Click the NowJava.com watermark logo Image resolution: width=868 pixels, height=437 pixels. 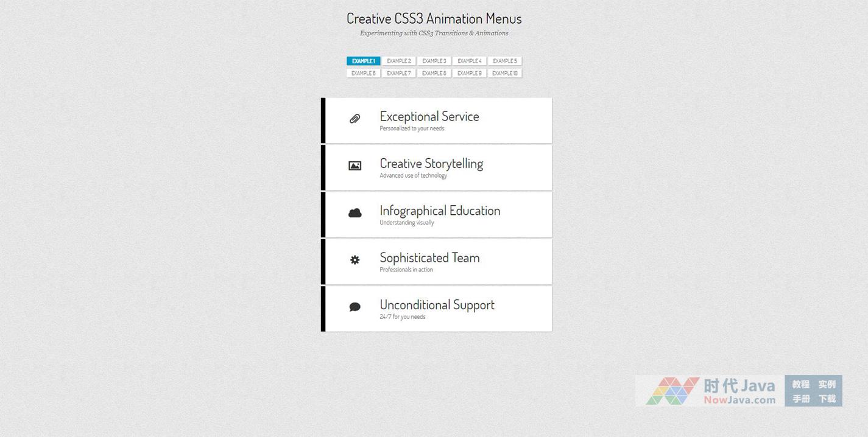(710, 391)
